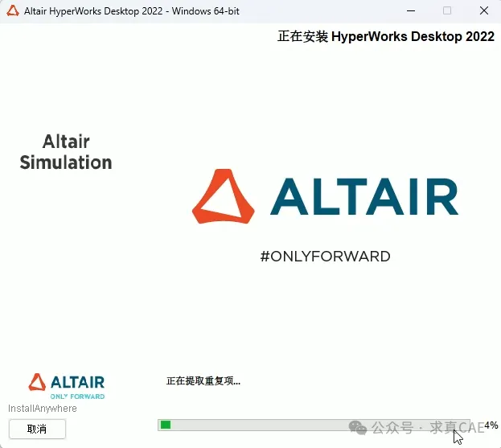Click the window title text
This screenshot has height=448, width=501.
click(132, 11)
